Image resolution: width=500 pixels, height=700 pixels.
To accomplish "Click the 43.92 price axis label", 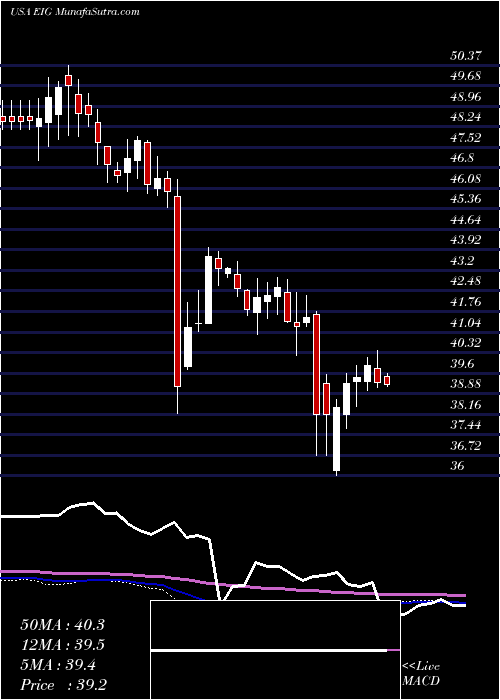I will pos(465,240).
